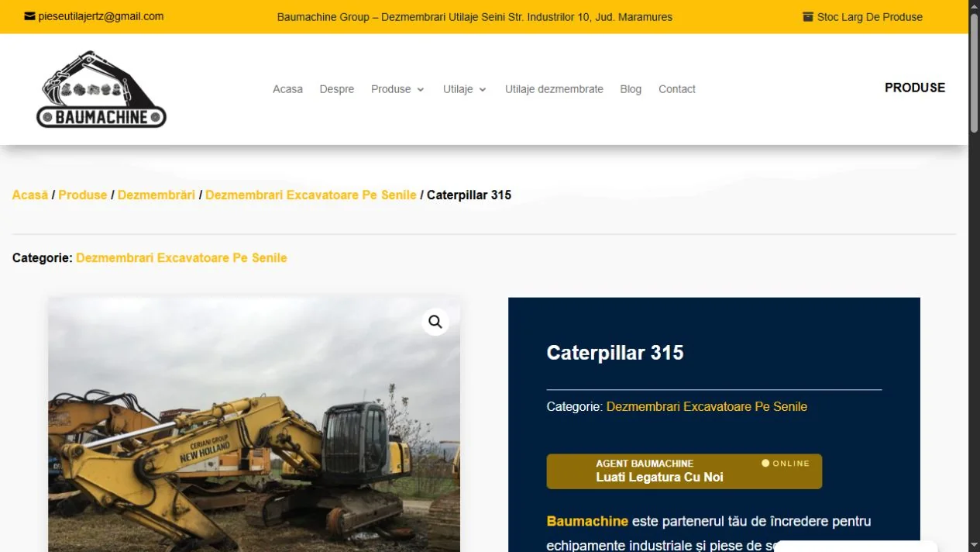This screenshot has height=552, width=980.
Task: Click the Caterpillar 315 product title
Action: point(615,353)
